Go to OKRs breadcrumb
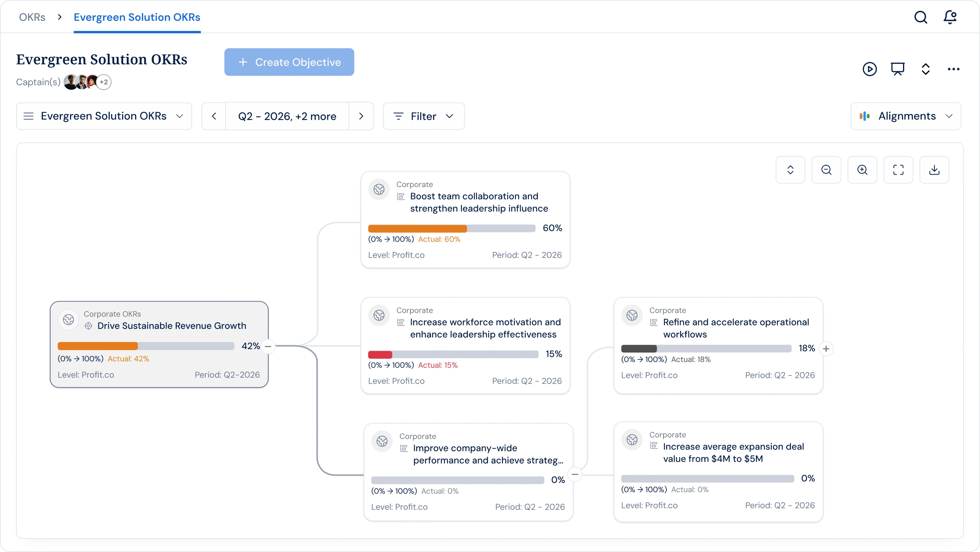The height and width of the screenshot is (552, 980). pyautogui.click(x=32, y=17)
